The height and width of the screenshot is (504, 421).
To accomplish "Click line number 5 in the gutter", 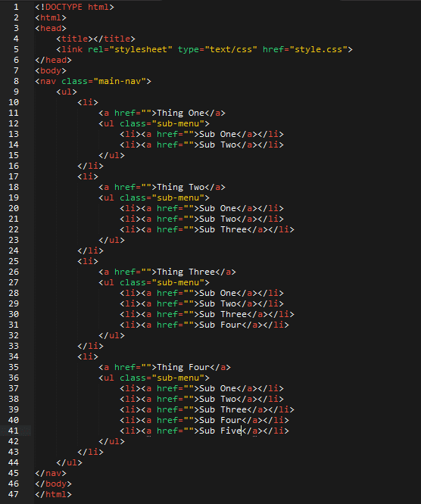I will tap(16, 49).
